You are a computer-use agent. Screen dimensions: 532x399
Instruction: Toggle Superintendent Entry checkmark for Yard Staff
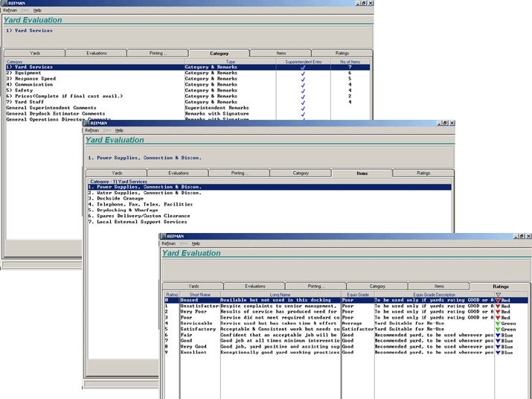click(303, 102)
